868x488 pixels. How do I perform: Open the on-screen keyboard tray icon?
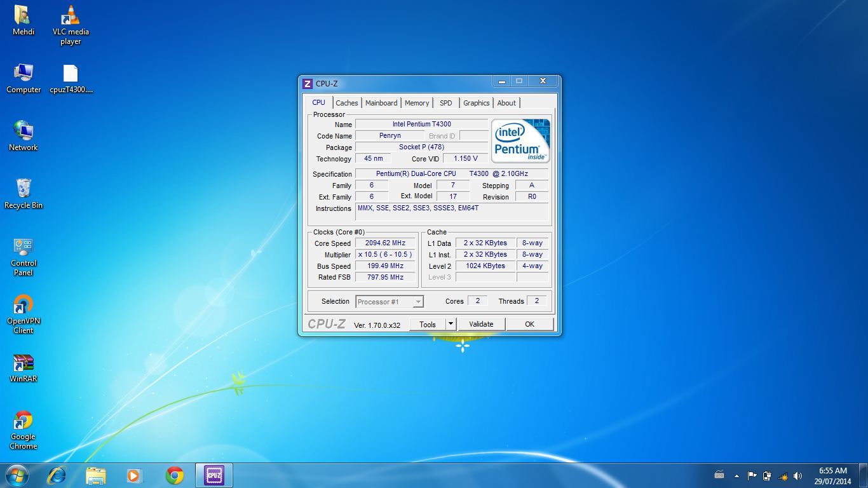click(x=719, y=475)
